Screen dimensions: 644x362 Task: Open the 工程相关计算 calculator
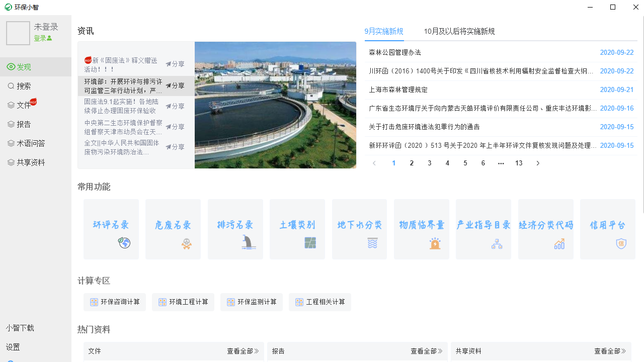pyautogui.click(x=320, y=302)
